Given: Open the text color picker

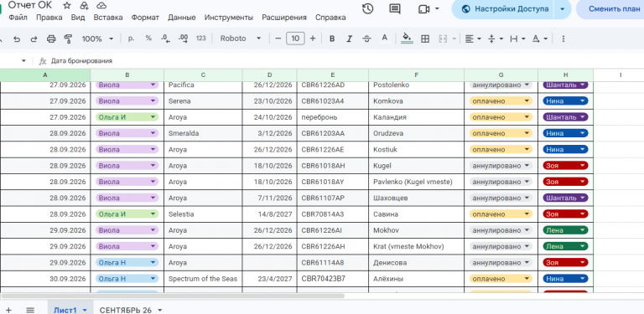Looking at the screenshot, I should 384,39.
